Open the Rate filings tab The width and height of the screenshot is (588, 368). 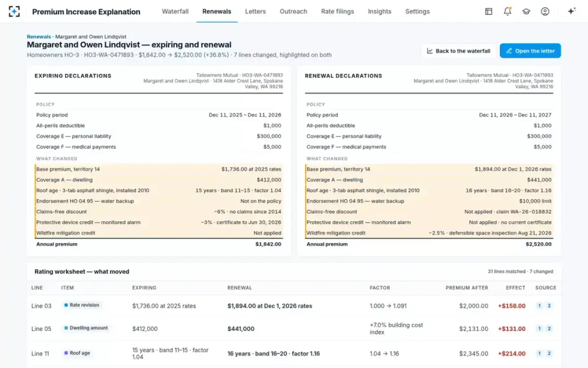point(338,11)
